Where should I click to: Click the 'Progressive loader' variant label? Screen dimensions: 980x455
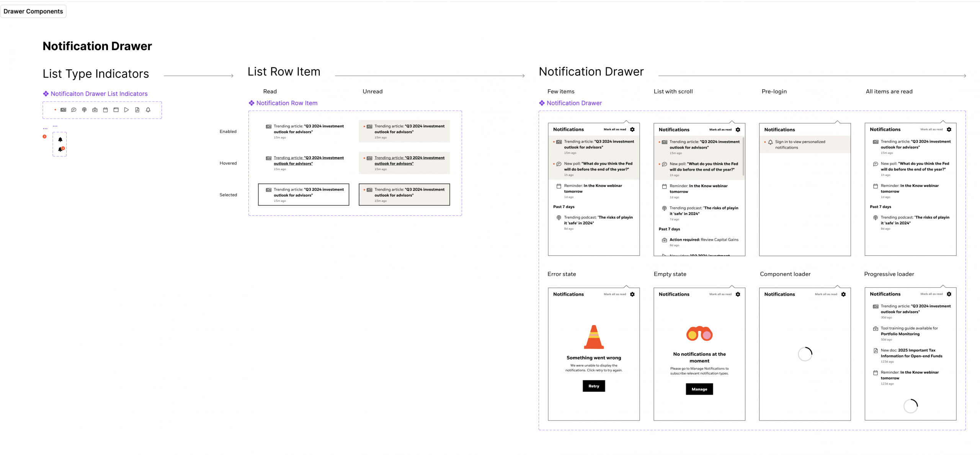coord(889,274)
